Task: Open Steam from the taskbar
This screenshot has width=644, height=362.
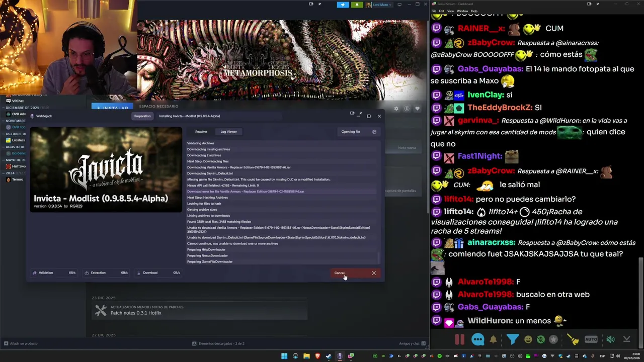Action: 329,356
